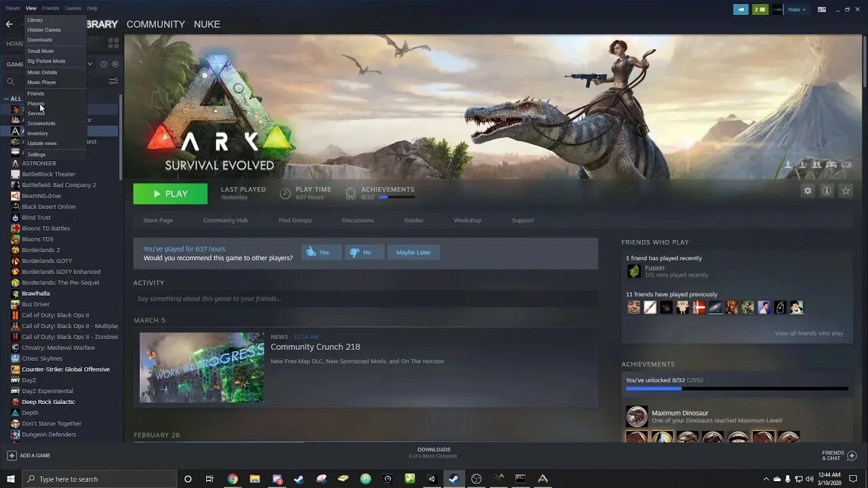This screenshot has width=868, height=488.
Task: Open Chrome from the taskbar
Action: (x=233, y=479)
